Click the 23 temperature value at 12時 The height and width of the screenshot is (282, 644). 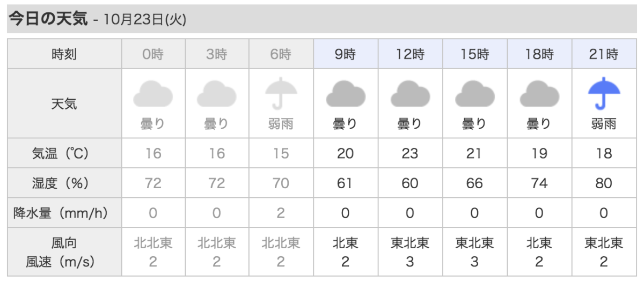point(410,154)
